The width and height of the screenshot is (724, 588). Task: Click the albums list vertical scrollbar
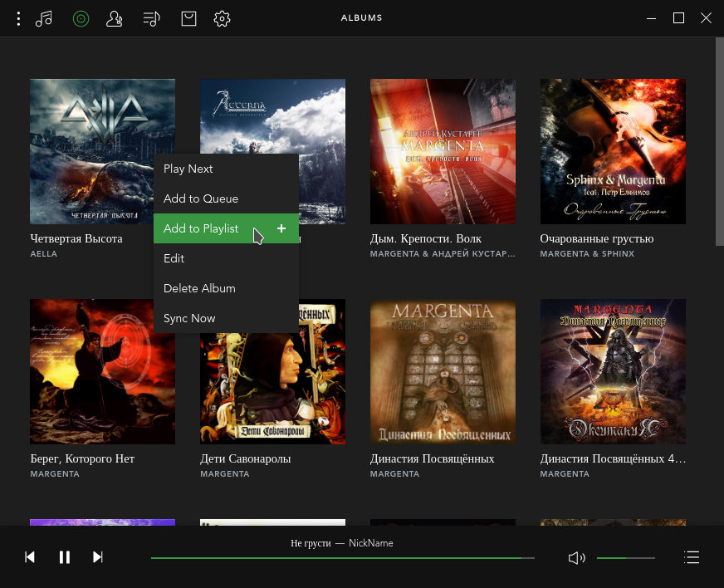[719, 141]
